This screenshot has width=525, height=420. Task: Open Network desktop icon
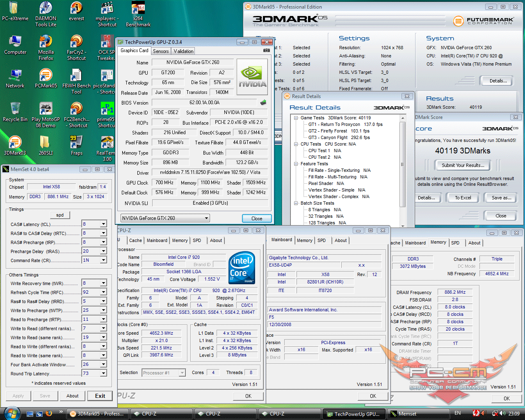tap(15, 79)
